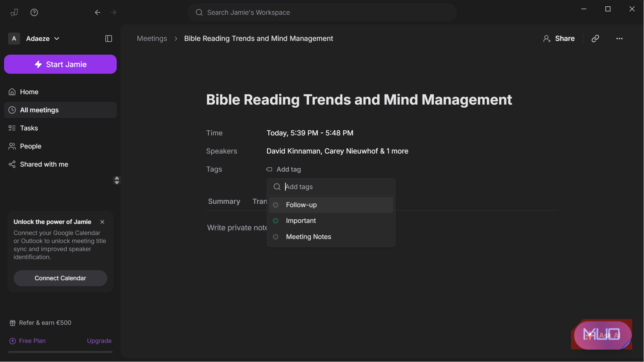Viewport: 644px width, 362px height.
Task: Click the A avatar for Adaeze
Action: click(14, 39)
